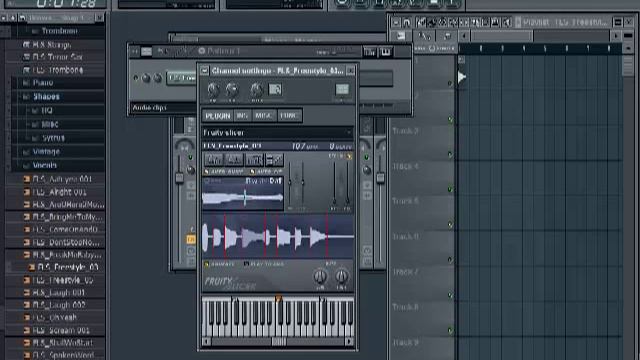Click the leftmost vertical slider in slicer

pos(290,183)
